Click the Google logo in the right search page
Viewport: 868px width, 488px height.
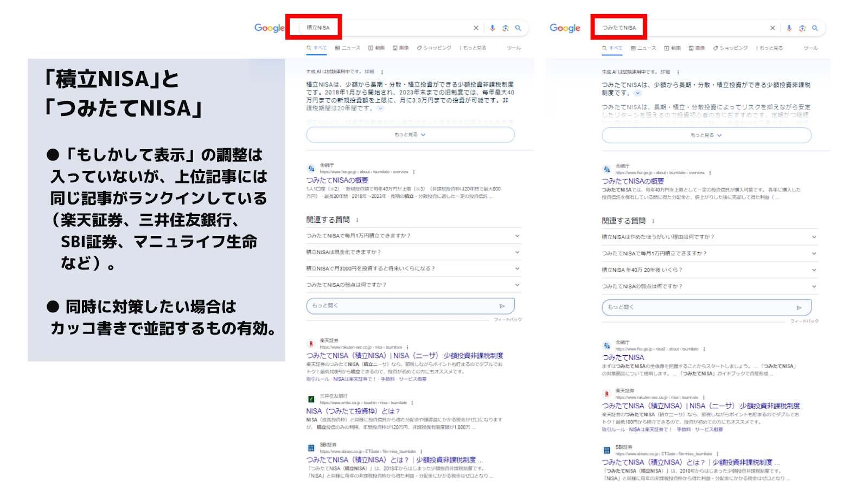tap(565, 28)
